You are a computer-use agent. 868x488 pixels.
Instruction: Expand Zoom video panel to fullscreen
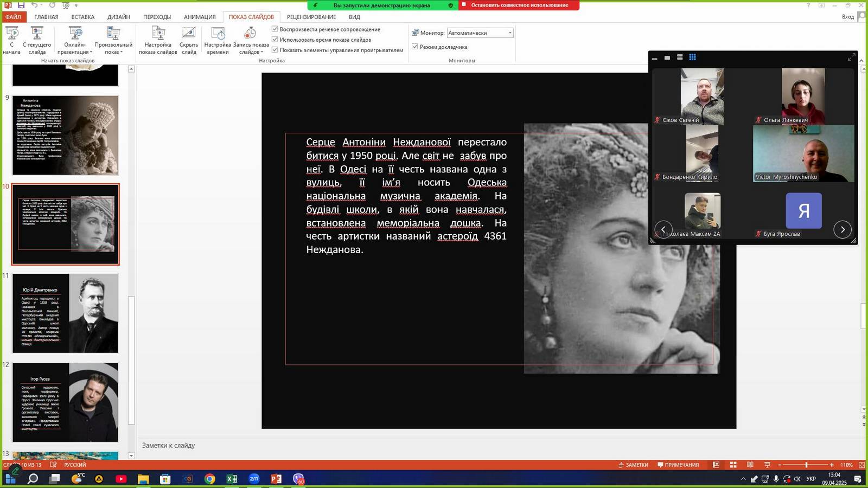pyautogui.click(x=851, y=57)
